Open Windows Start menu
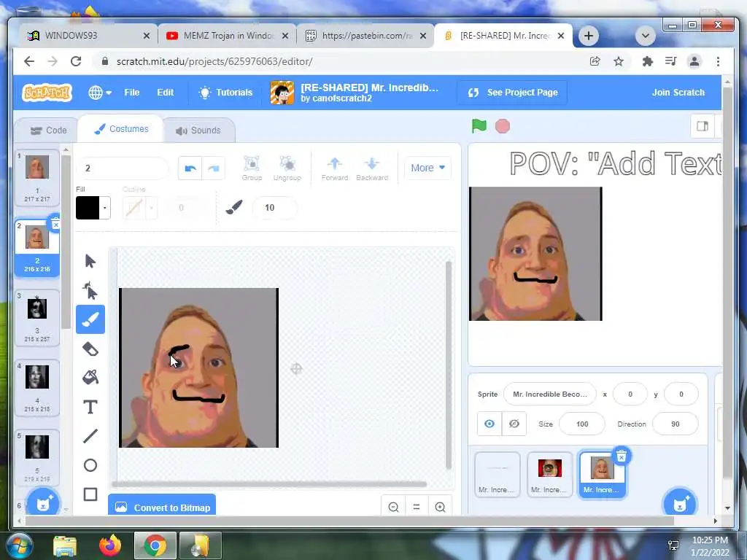This screenshot has height=560, width=747. (19, 545)
